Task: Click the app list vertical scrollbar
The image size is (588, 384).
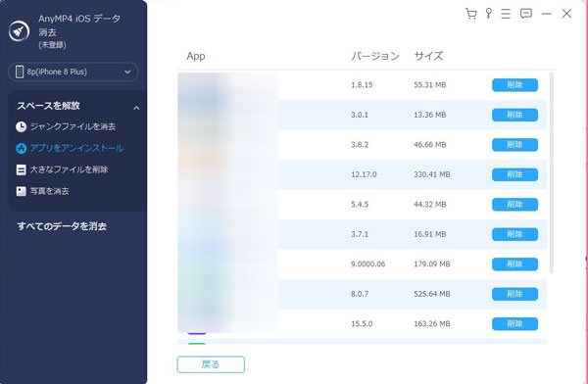Action: click(x=551, y=172)
